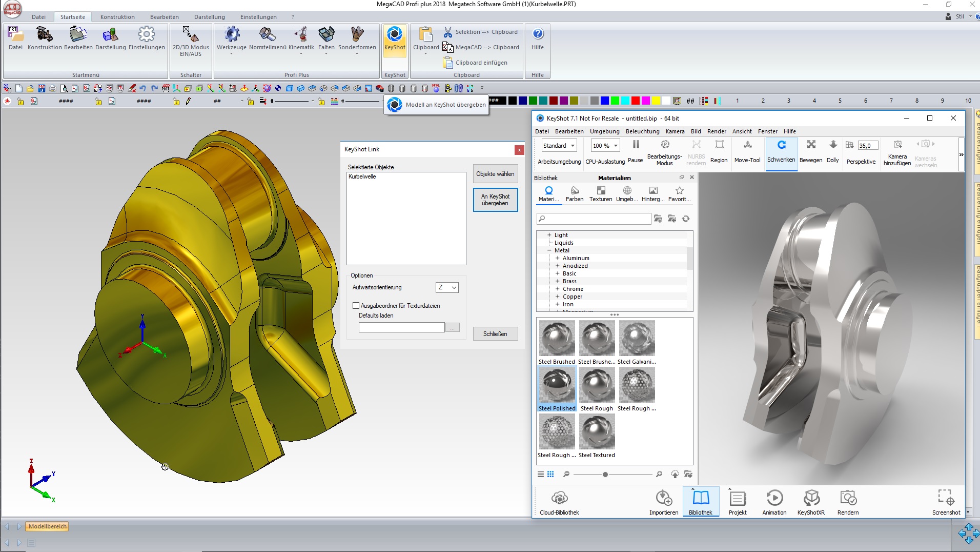This screenshot has height=552, width=980.
Task: Expand the Chrome material folder
Action: 557,289
